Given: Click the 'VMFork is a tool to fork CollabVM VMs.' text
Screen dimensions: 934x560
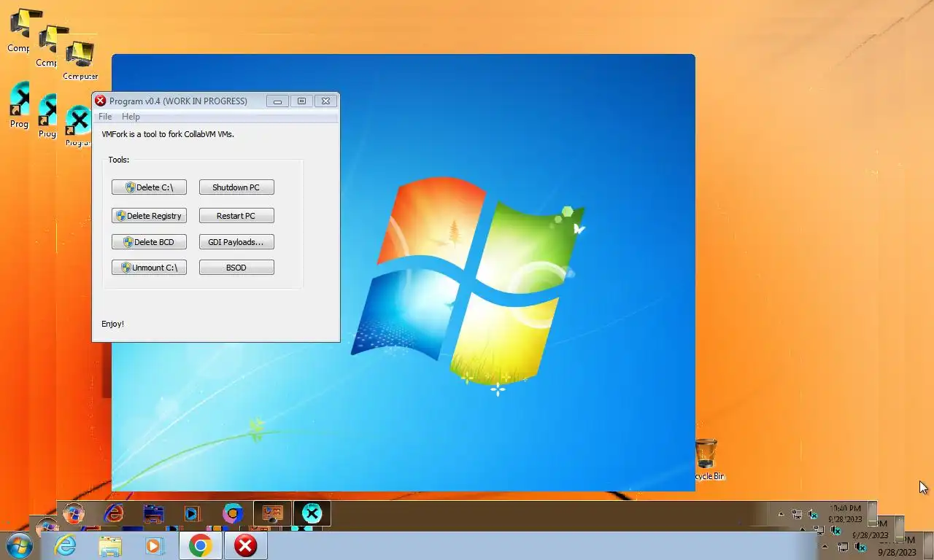Looking at the screenshot, I should point(168,134).
